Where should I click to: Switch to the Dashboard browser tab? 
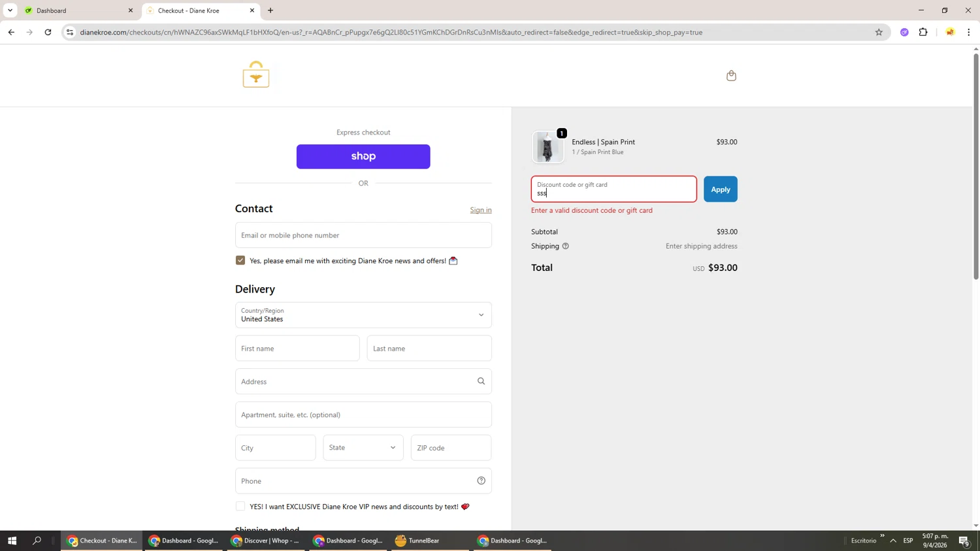pyautogui.click(x=78, y=10)
